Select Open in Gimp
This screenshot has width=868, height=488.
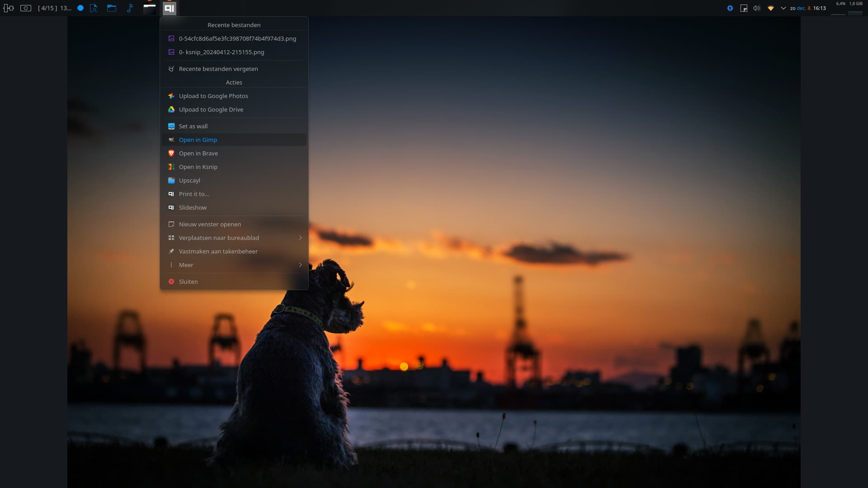pos(198,140)
